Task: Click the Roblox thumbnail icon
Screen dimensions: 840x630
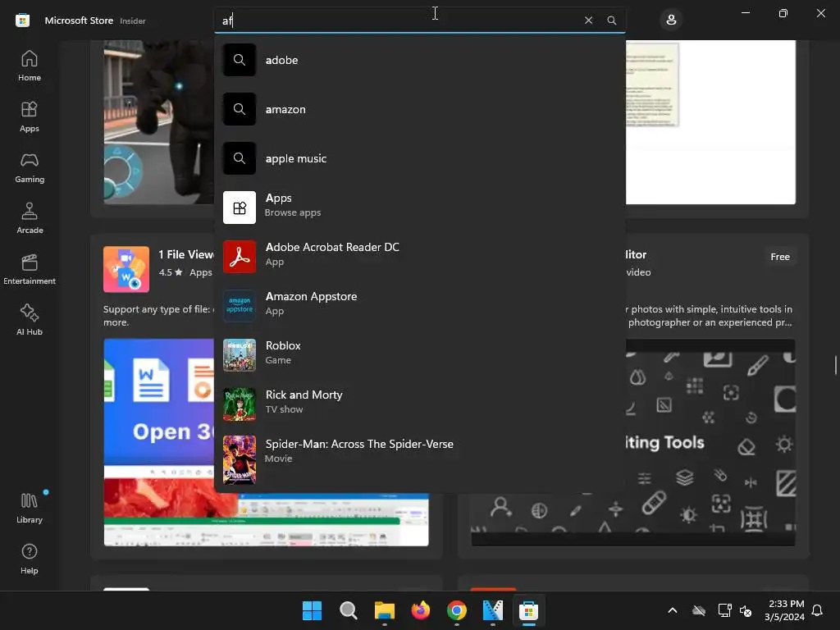Action: [240, 355]
